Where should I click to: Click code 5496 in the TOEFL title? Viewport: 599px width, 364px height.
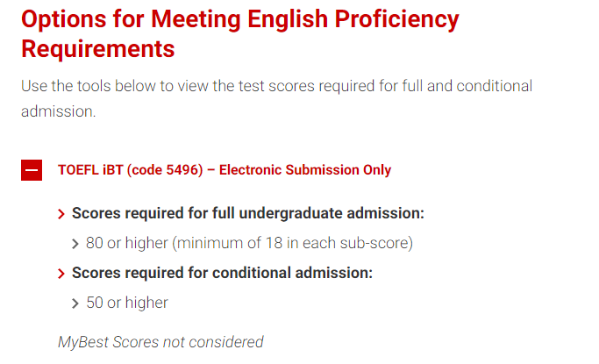pyautogui.click(x=165, y=170)
